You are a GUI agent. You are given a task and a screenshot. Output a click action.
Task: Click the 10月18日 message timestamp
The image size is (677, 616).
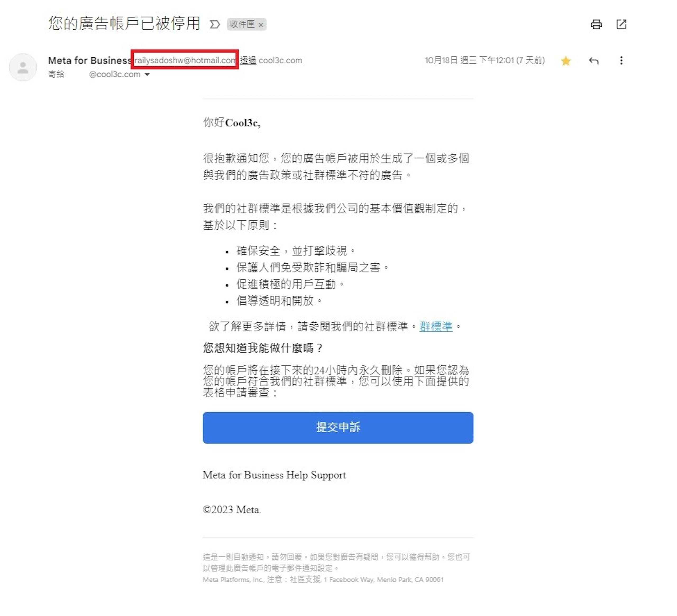(484, 61)
